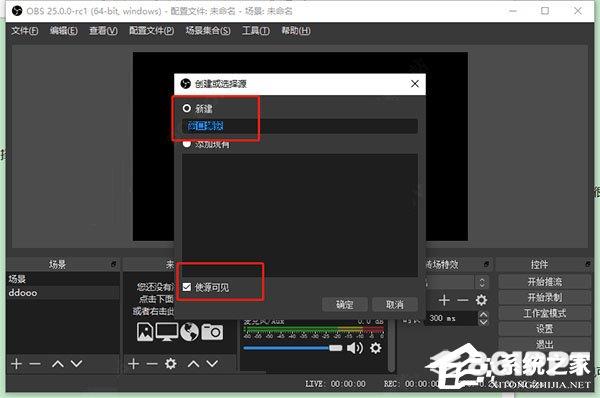Screen dimensions: 600x398
Task: Select the 新建 radio button
Action: [x=187, y=109]
